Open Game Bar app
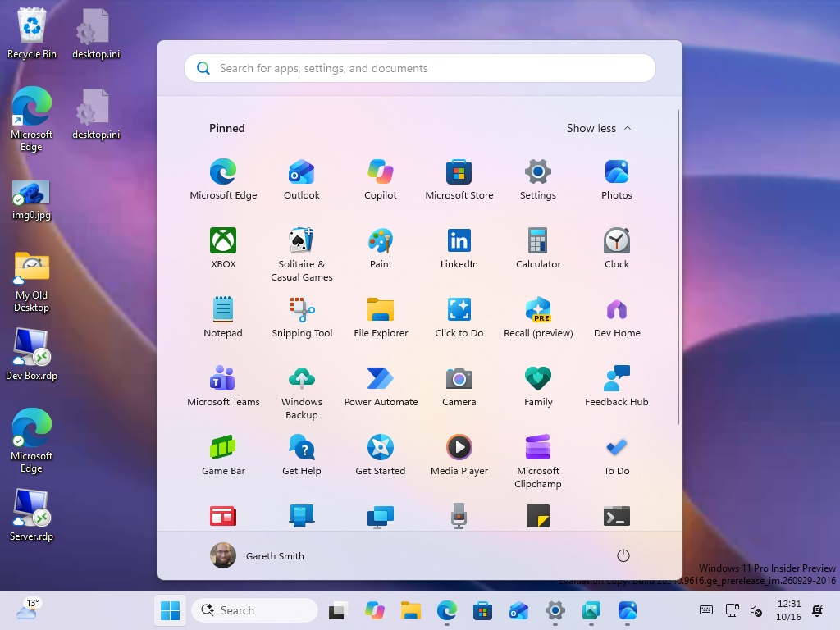This screenshot has width=840, height=630. (x=223, y=454)
